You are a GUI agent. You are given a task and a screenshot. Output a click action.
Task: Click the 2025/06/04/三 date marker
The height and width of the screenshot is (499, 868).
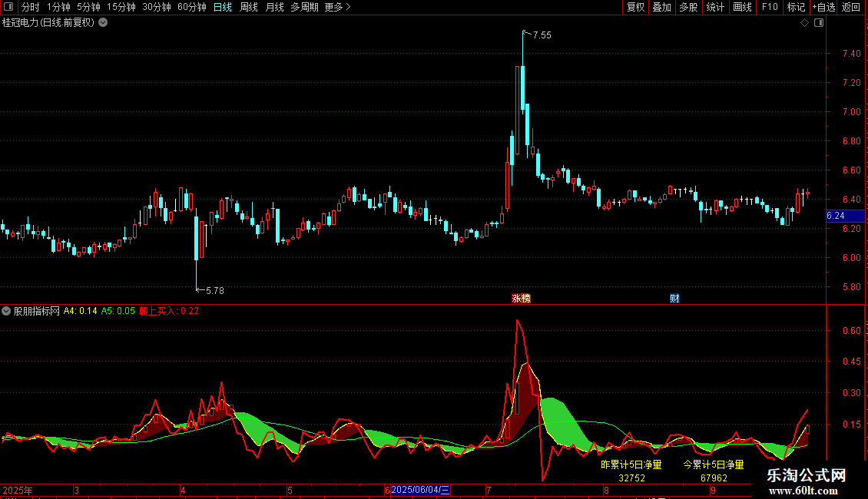pos(420,490)
